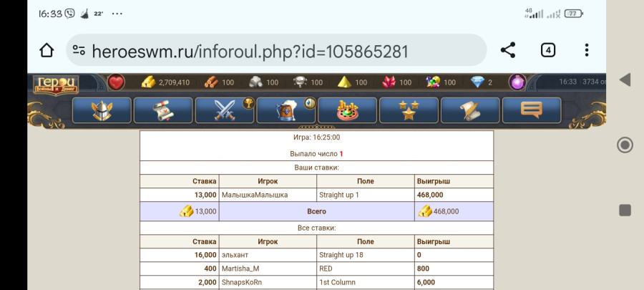Open the chat speech bubble menu
The height and width of the screenshot is (290, 644).
pyautogui.click(x=531, y=110)
